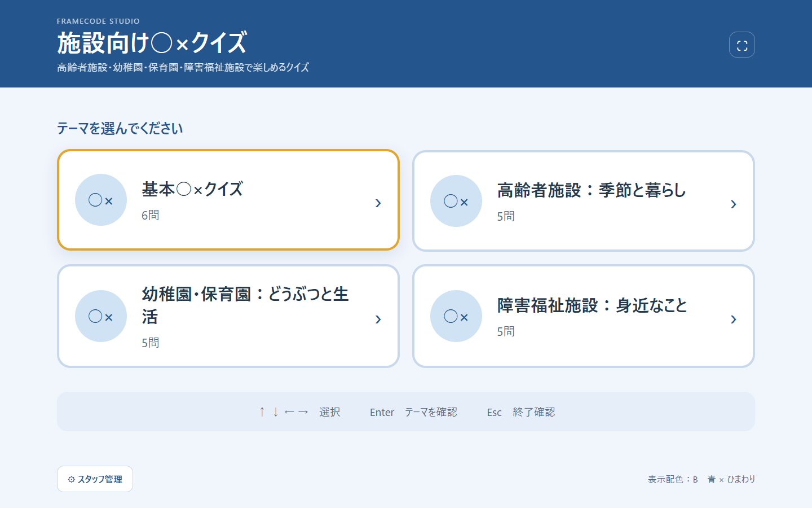
Task: Click the Enter テーマを確認 hint
Action: click(413, 412)
